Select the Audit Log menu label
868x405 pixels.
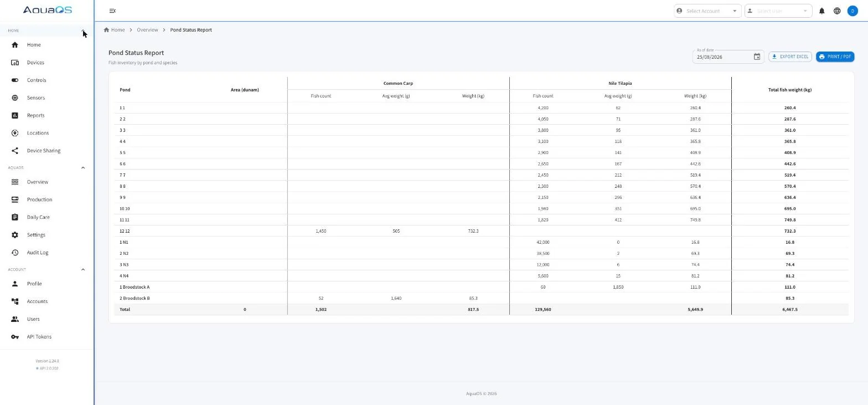tap(38, 253)
